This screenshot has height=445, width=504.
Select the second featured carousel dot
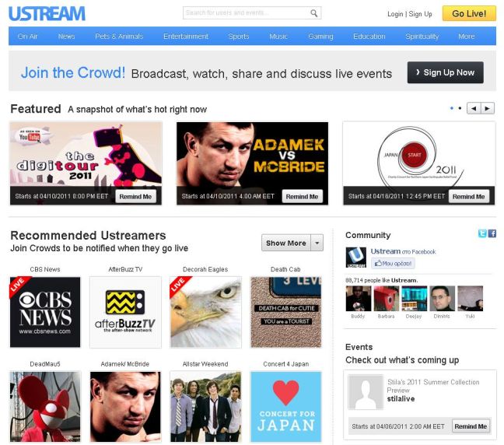pos(460,109)
